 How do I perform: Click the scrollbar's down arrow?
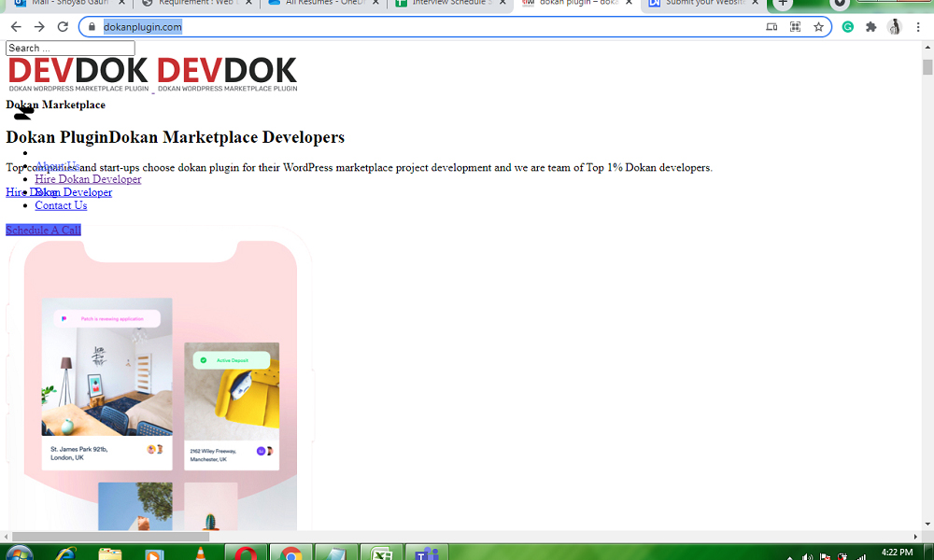point(927,525)
